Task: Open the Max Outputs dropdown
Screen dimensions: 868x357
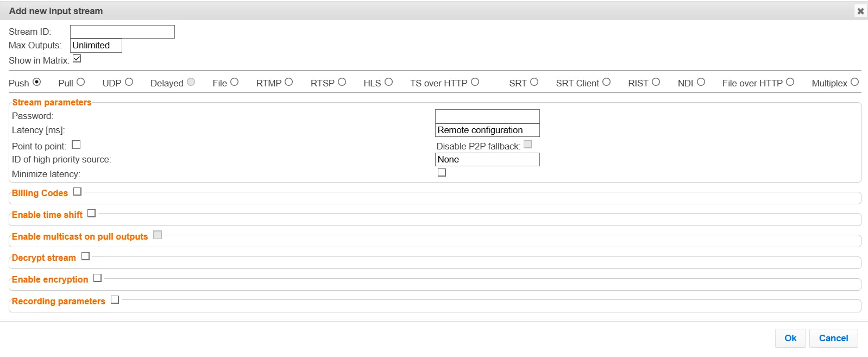Action: [96, 46]
